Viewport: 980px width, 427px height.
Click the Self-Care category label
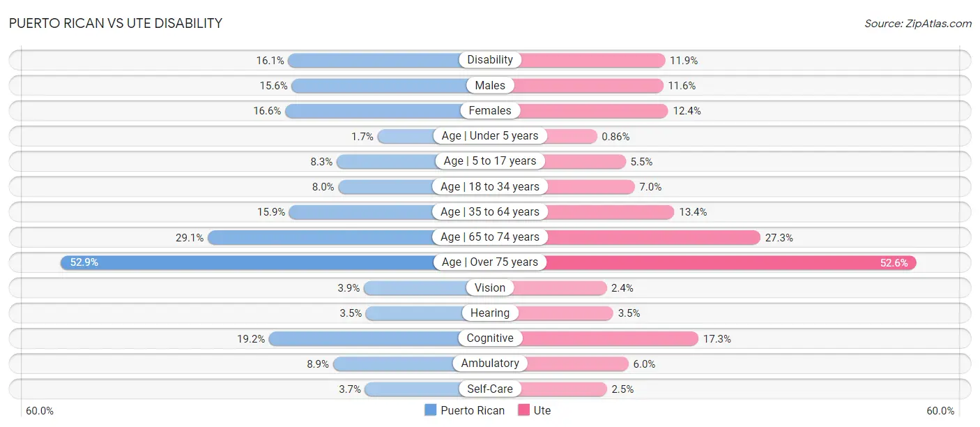[x=490, y=389]
